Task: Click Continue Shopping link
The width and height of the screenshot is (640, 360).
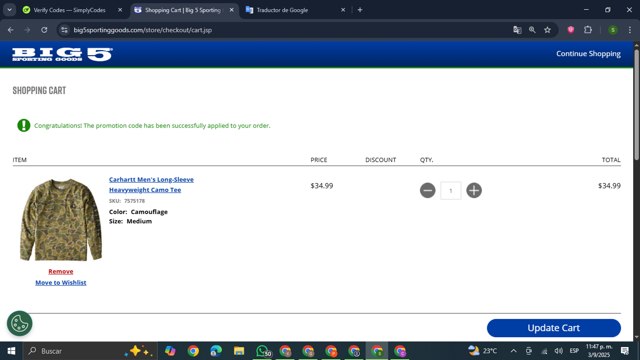Action: (588, 54)
